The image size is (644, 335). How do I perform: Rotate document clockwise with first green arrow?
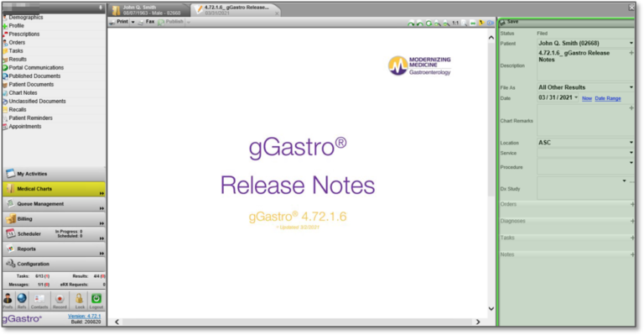click(x=411, y=24)
